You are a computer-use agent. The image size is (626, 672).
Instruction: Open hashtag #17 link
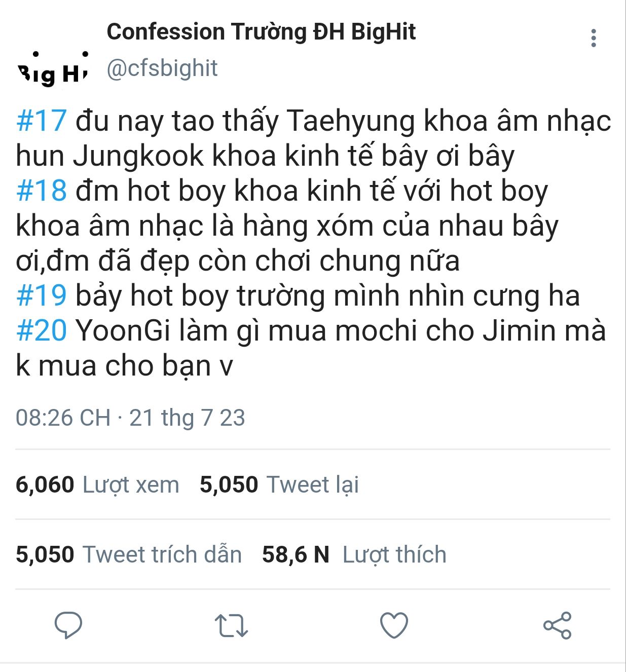click(x=42, y=121)
